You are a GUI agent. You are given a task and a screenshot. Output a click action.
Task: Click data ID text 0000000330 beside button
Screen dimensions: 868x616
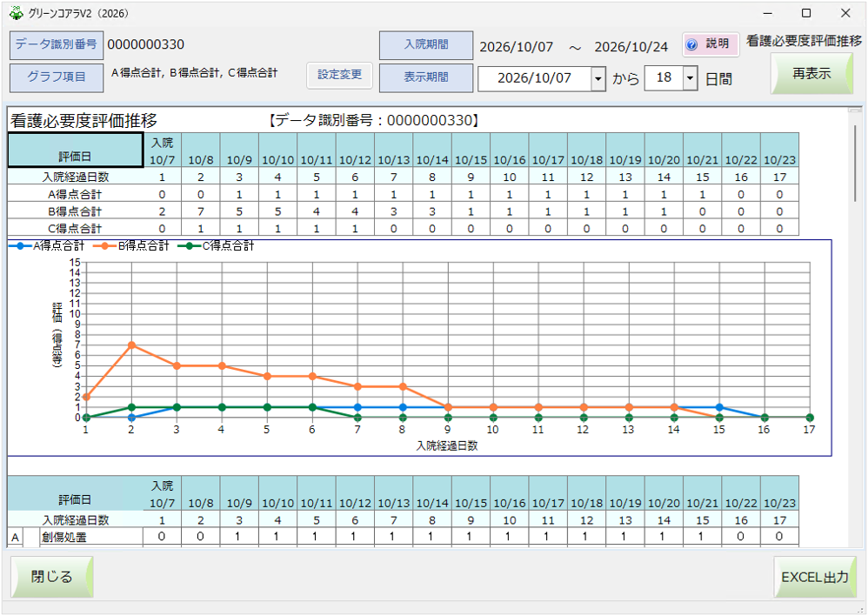[x=145, y=45]
